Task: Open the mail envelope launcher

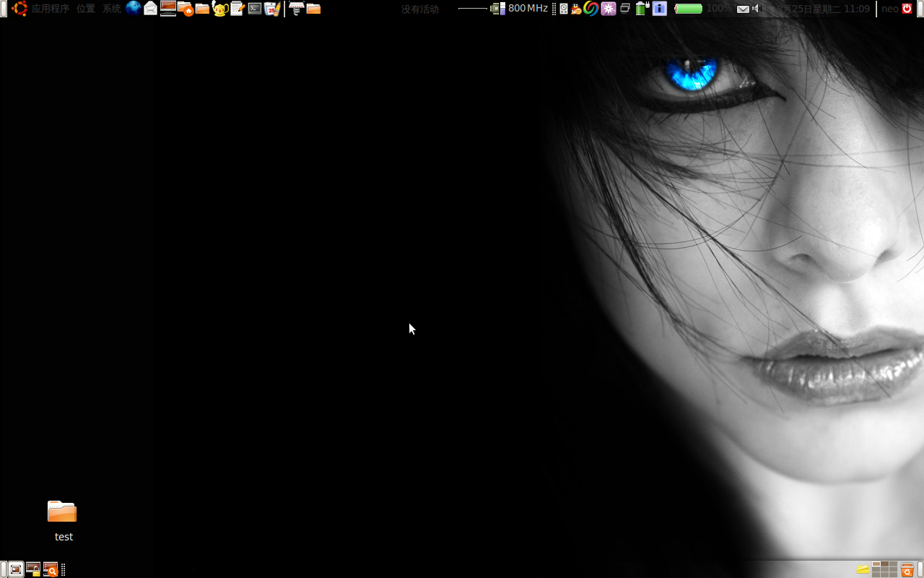Action: (x=151, y=9)
